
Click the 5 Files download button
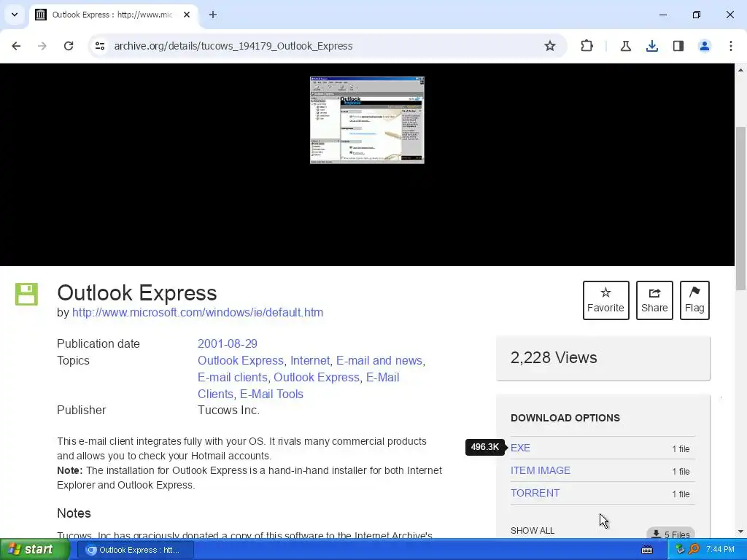pos(670,533)
